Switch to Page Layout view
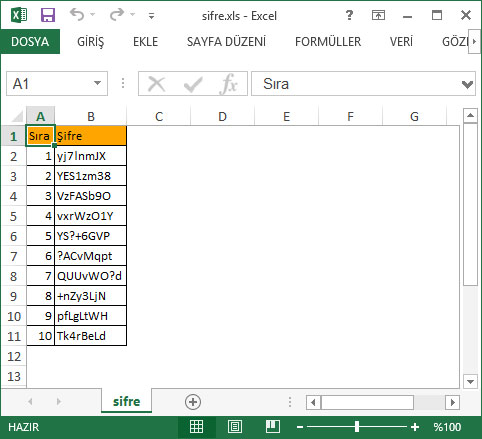Image resolution: width=482 pixels, height=439 pixels. [x=235, y=427]
